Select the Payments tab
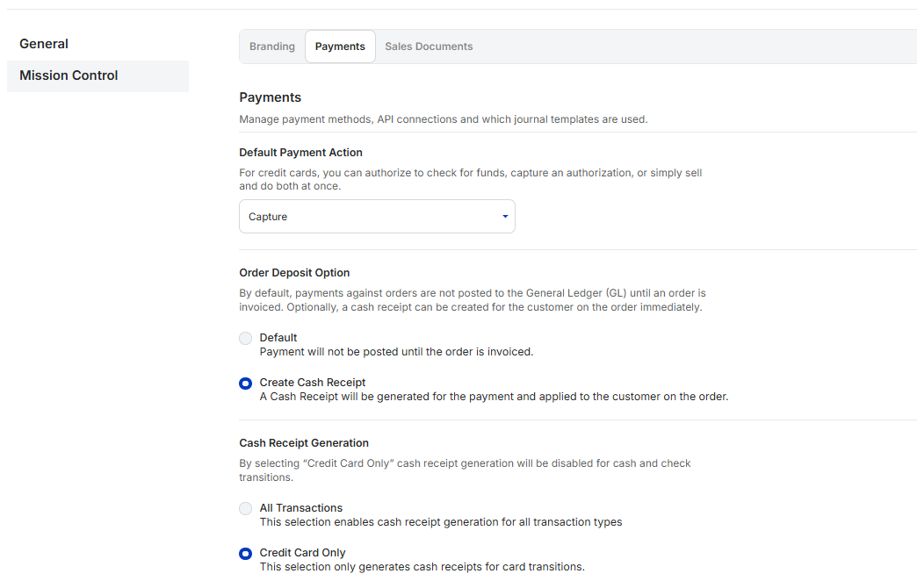This screenshot has width=917, height=588. (x=340, y=47)
